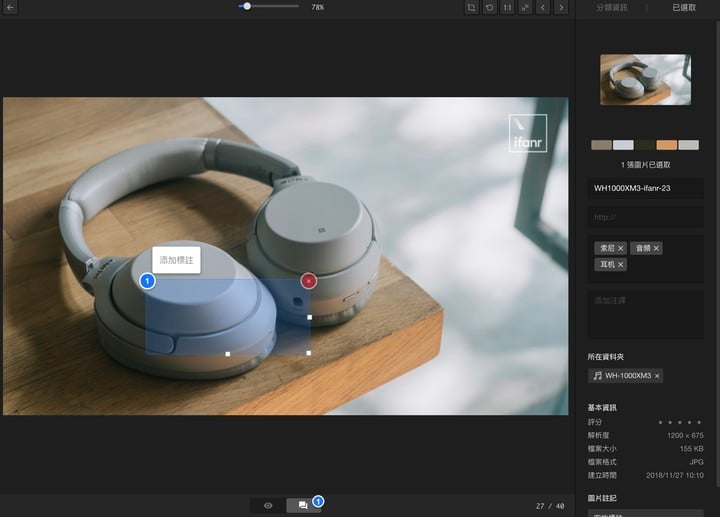Set rating using the star dots

680,422
